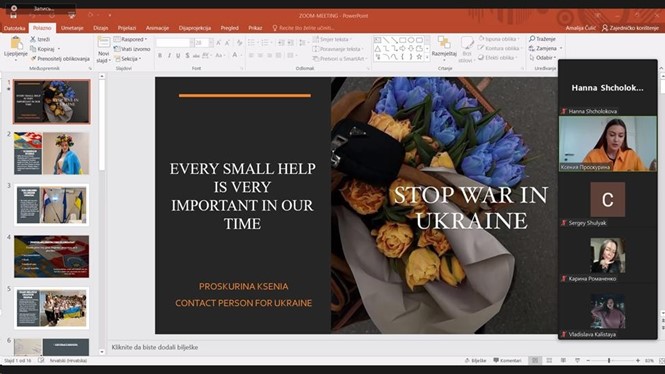Expand the Raspored layout dropdown
The width and height of the screenshot is (665, 374).
coord(131,39)
